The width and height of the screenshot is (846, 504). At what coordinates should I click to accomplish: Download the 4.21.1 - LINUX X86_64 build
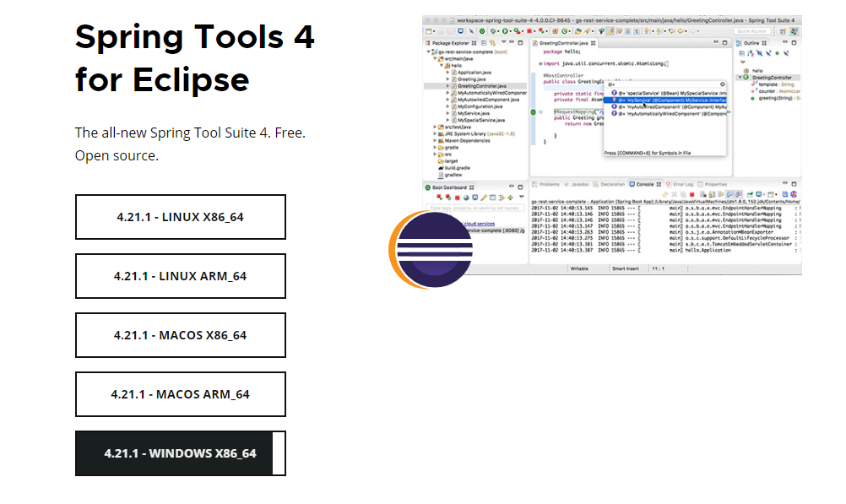pyautogui.click(x=180, y=217)
